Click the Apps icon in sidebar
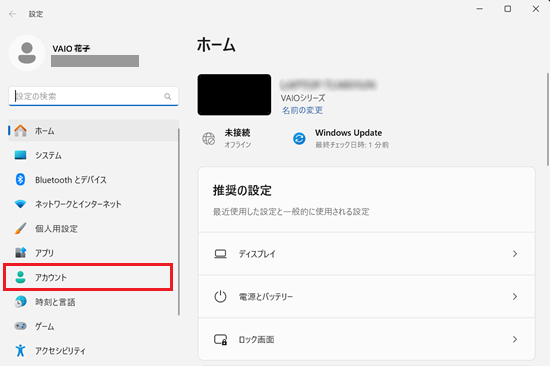550x366 pixels. click(20, 252)
